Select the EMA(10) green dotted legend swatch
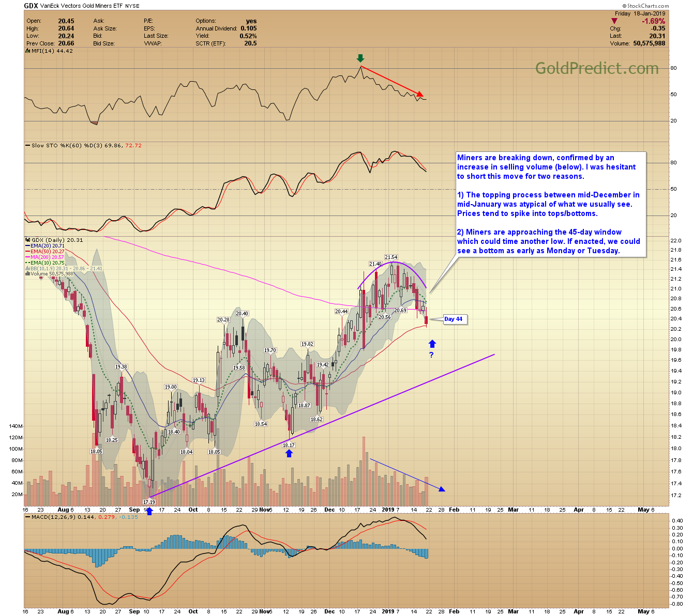The image size is (693, 616). point(27,263)
